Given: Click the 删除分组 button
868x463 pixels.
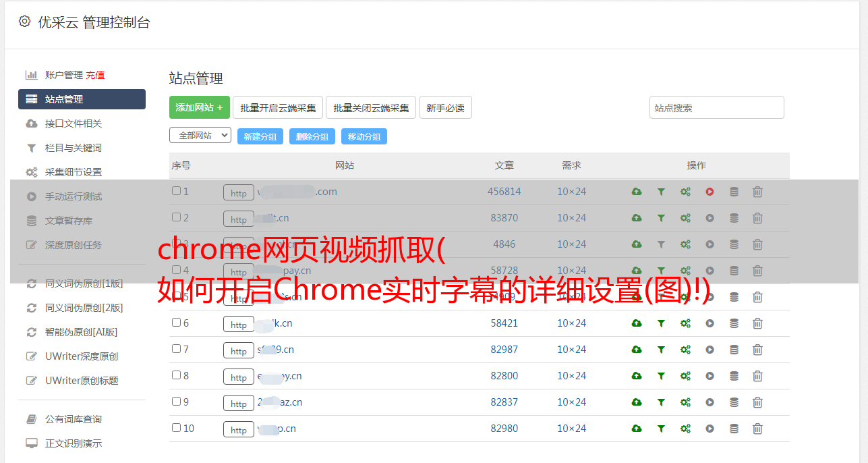Looking at the screenshot, I should click(x=312, y=136).
